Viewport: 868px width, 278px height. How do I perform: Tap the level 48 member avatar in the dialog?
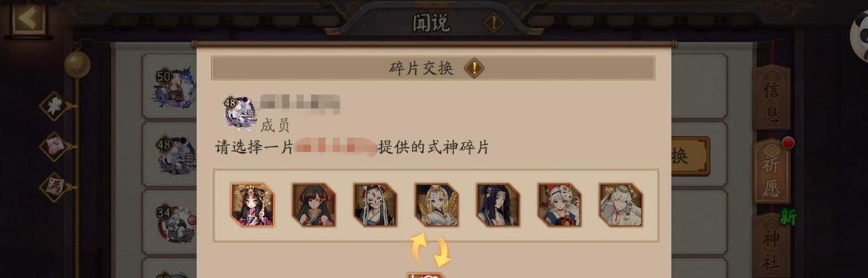pyautogui.click(x=240, y=113)
